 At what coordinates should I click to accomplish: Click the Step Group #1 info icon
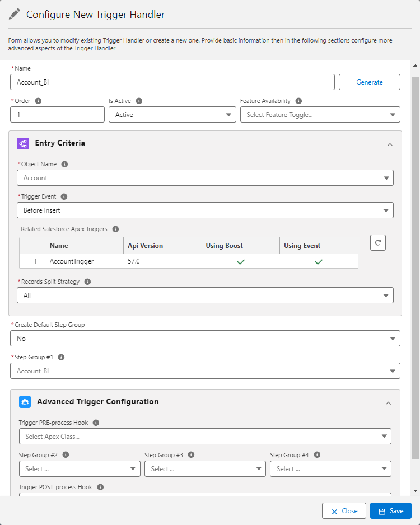61,357
